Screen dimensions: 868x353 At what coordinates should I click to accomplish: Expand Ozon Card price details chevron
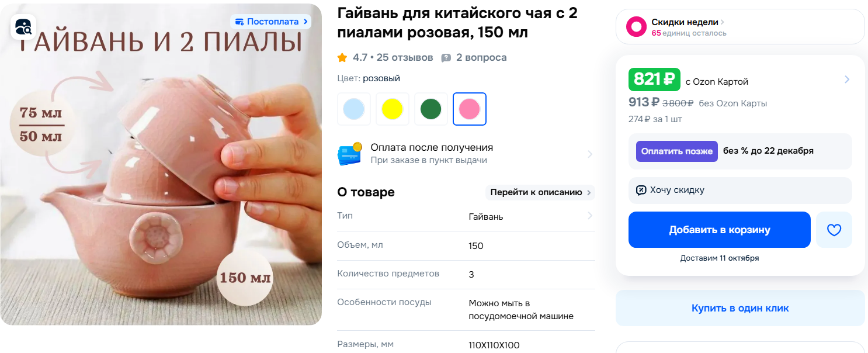(847, 79)
